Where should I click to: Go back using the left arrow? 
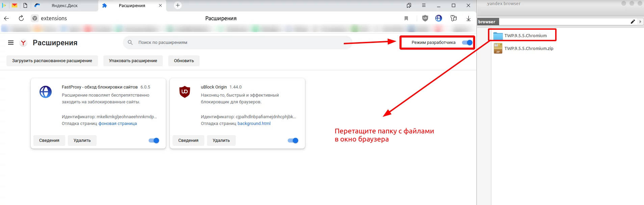click(x=6, y=18)
